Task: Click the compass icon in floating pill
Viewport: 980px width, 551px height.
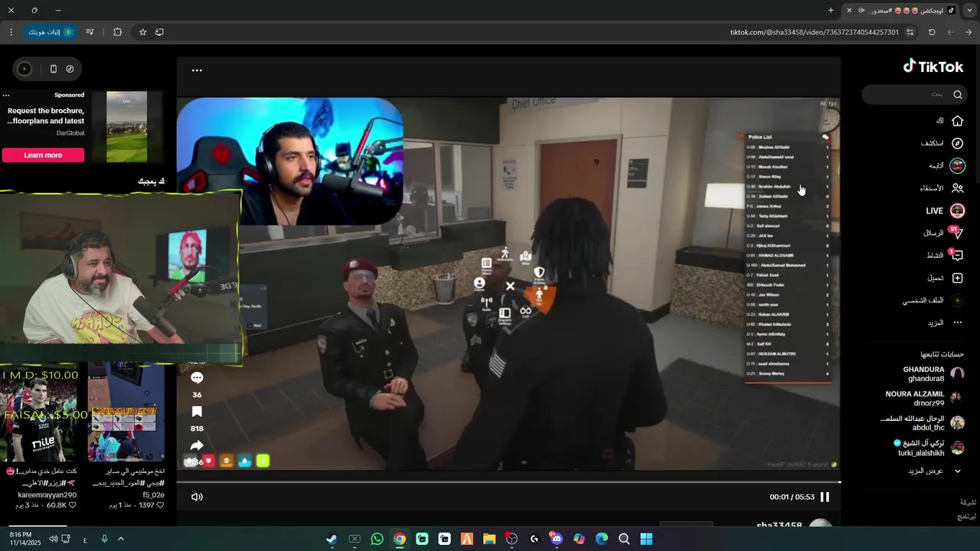Action: click(70, 69)
